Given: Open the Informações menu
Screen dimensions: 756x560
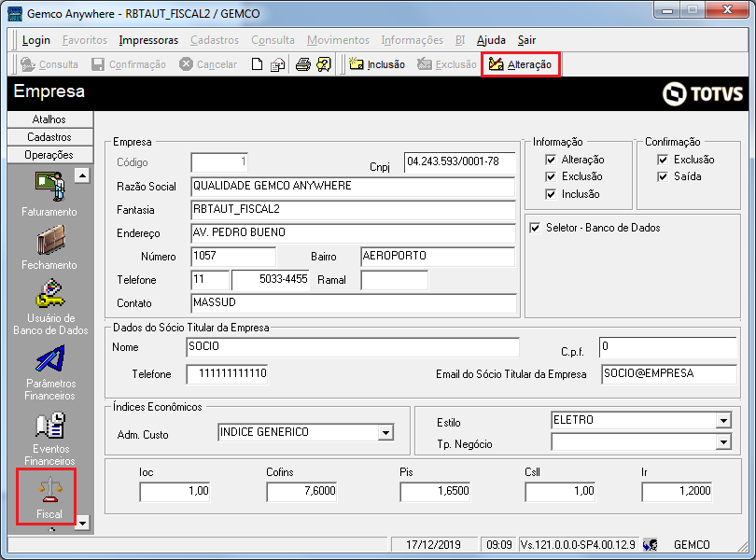Looking at the screenshot, I should tap(413, 40).
